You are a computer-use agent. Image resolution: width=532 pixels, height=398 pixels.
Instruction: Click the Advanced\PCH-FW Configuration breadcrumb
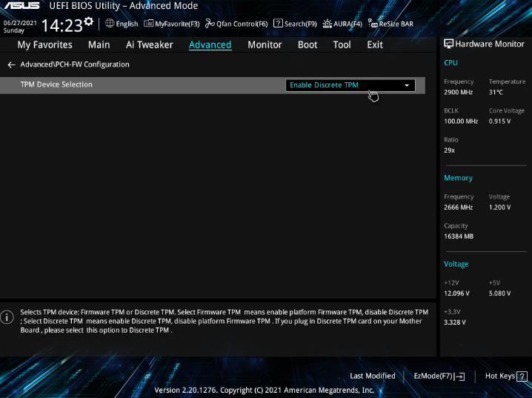75,64
